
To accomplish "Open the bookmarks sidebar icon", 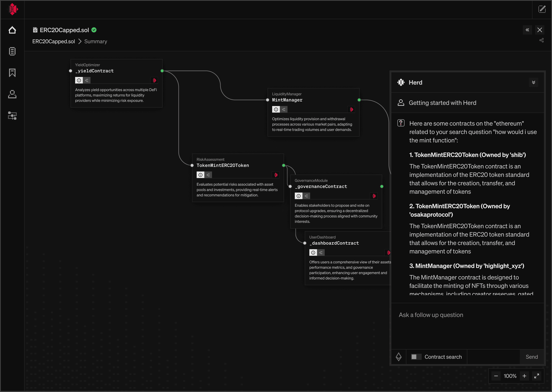I will click(12, 73).
